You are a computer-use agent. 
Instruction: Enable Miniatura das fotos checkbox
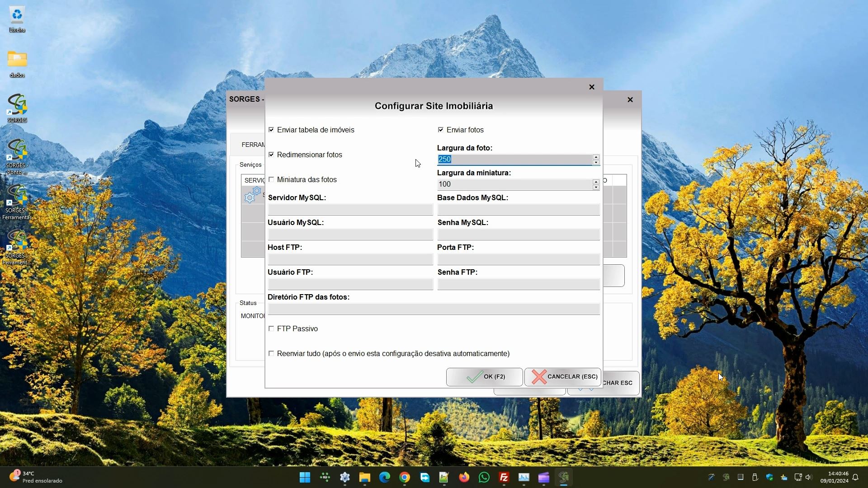click(x=271, y=179)
